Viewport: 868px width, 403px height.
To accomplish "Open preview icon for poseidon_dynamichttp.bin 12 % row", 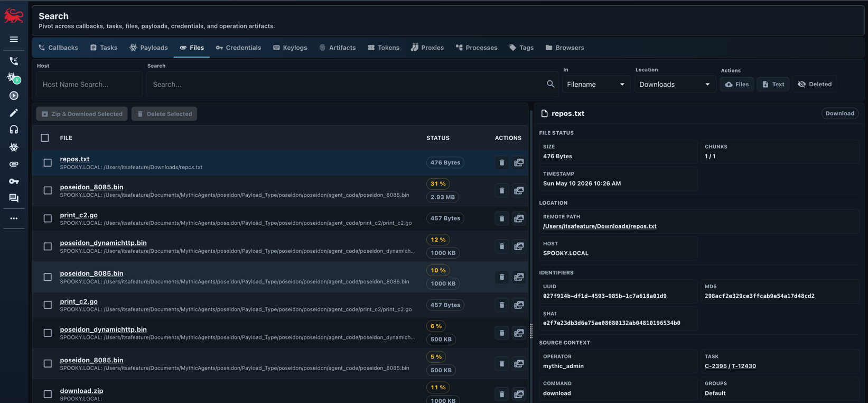I will click(519, 246).
